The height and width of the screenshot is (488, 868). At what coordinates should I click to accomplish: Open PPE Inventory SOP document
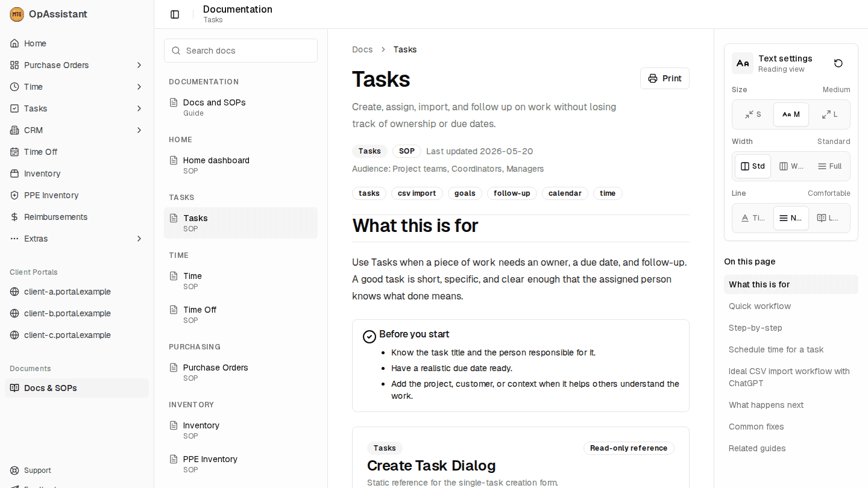tap(241, 464)
